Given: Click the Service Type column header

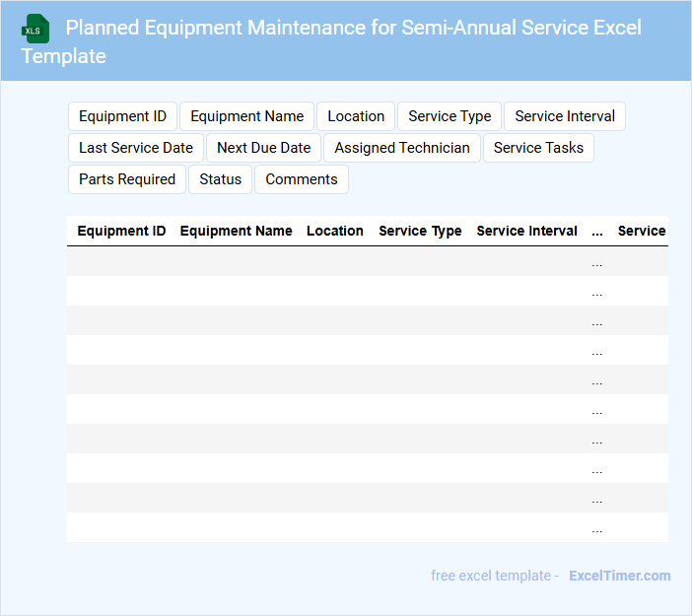Looking at the screenshot, I should pyautogui.click(x=420, y=231).
